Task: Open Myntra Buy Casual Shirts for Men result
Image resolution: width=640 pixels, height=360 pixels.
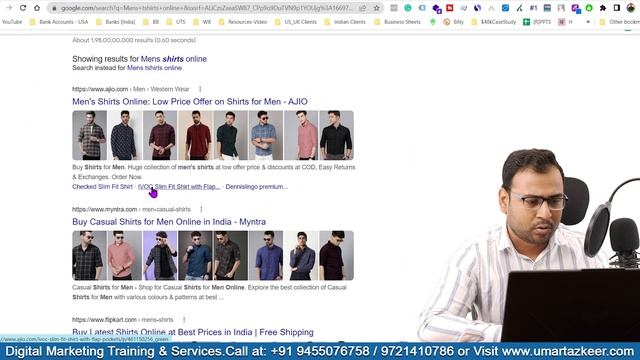Action: [x=169, y=222]
